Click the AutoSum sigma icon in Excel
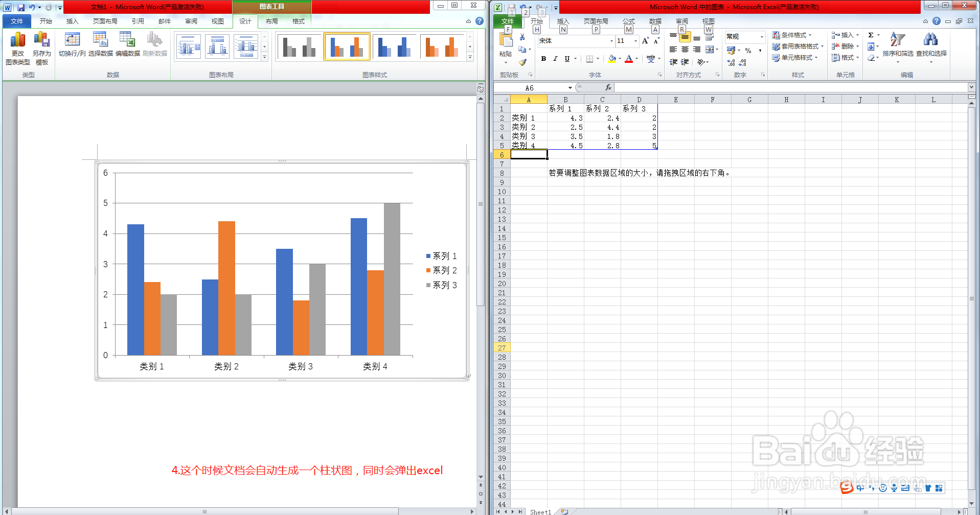The image size is (980, 515). (871, 35)
